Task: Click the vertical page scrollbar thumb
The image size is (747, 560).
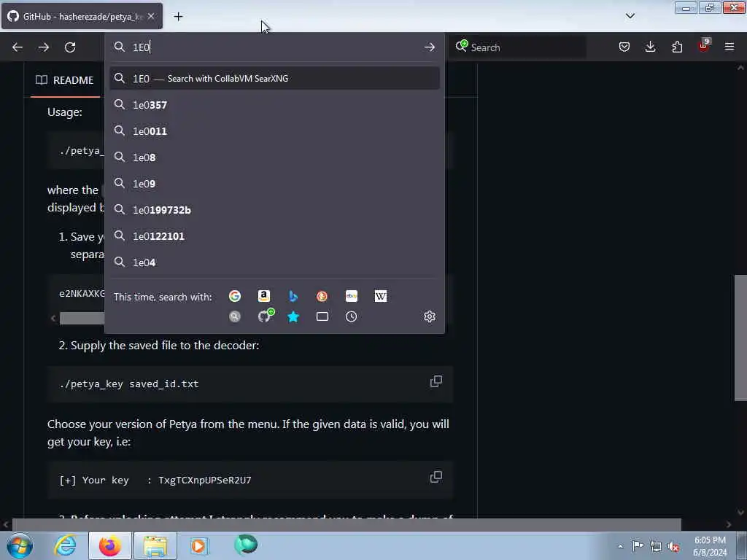Action: [741, 338]
